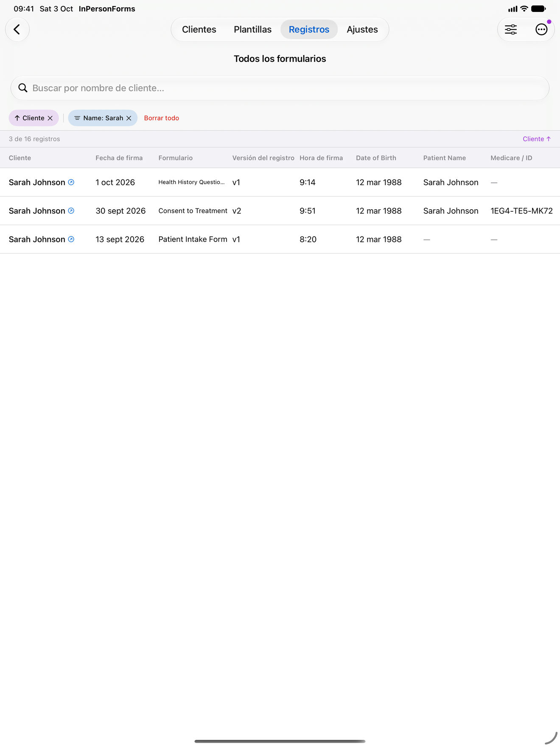Open the filter sliders options

point(511,29)
